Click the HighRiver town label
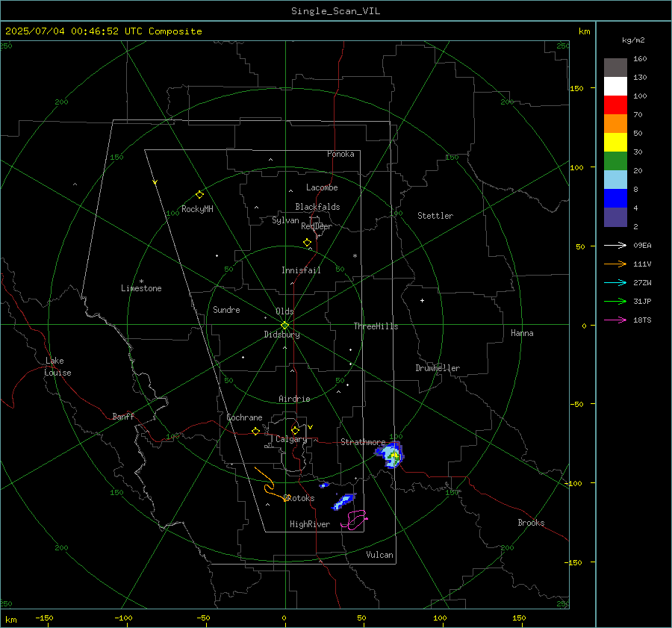672x628 pixels. coord(310,524)
